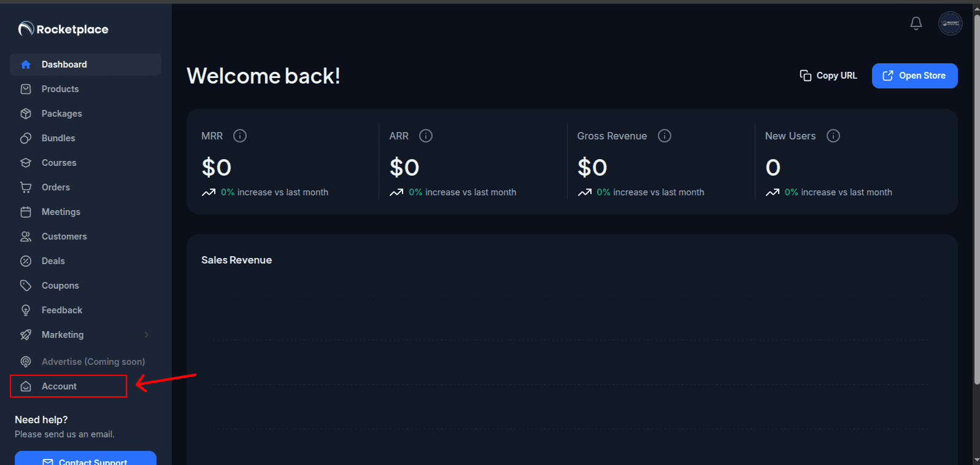Open the Orders shopping cart icon
The image size is (980, 465).
[26, 187]
